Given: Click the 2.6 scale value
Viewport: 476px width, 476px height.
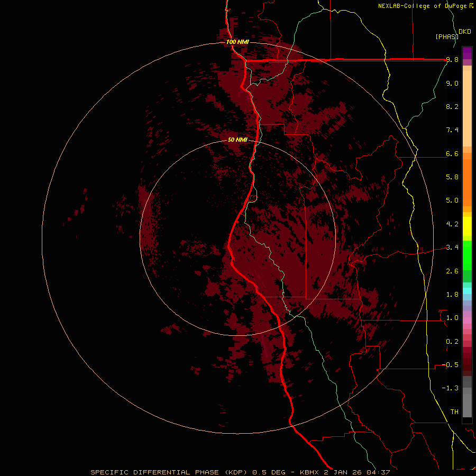Looking at the screenshot, I should 452,271.
